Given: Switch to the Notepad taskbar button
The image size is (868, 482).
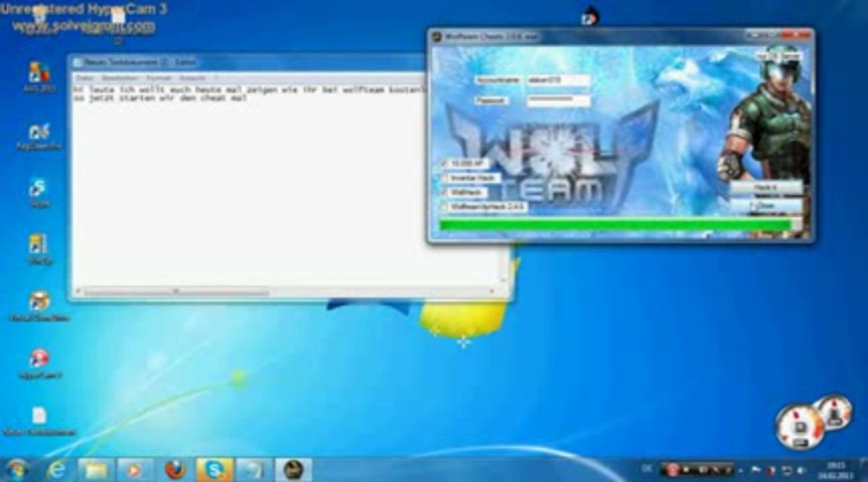Looking at the screenshot, I should [x=254, y=470].
